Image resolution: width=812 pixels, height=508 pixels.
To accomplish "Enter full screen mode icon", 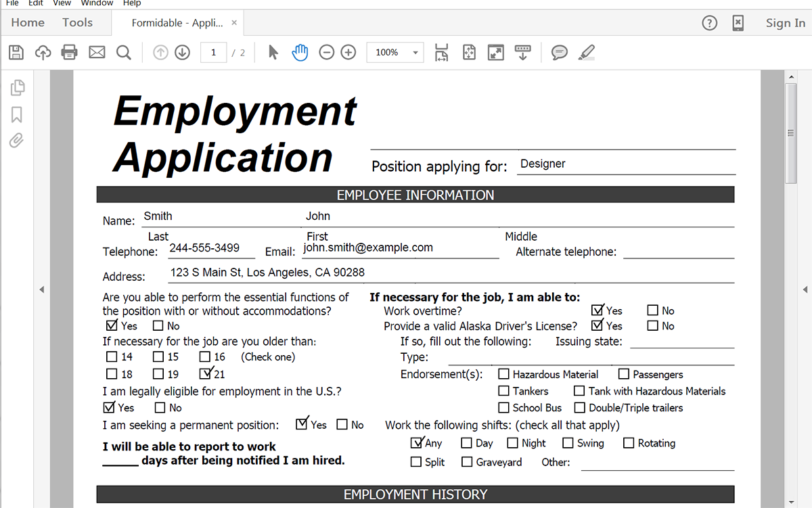I will click(x=496, y=52).
